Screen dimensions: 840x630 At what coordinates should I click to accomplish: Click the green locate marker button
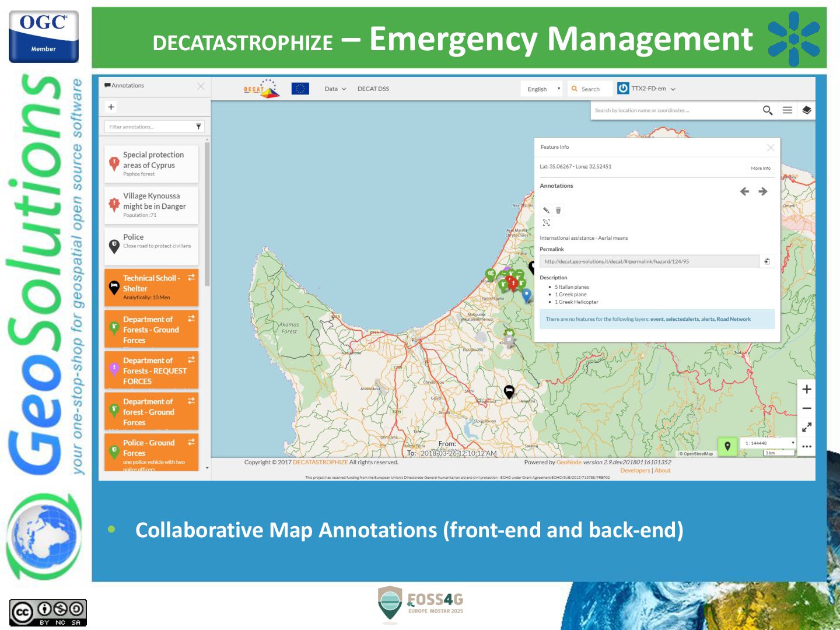[727, 447]
